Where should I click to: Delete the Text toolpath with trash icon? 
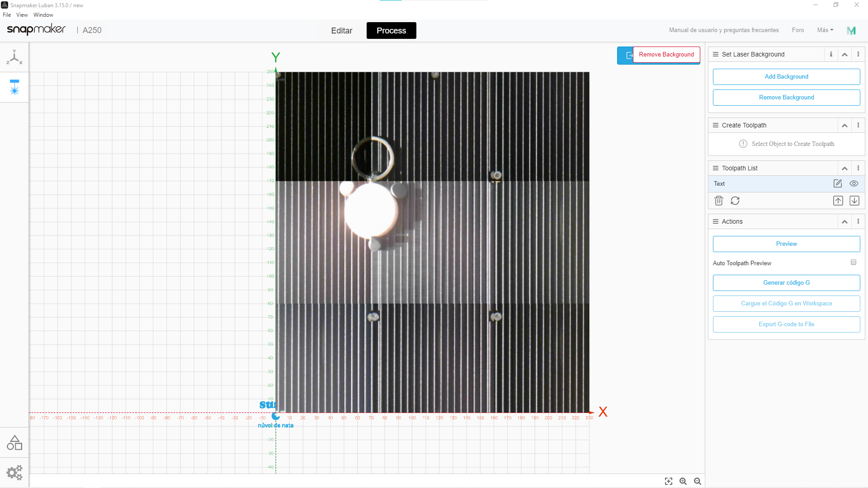click(718, 200)
